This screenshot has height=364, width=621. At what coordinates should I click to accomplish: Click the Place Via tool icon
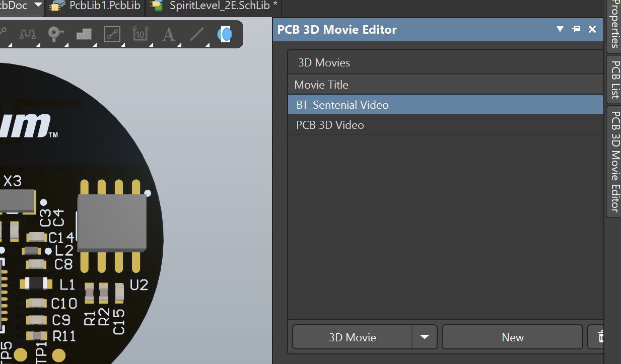click(x=55, y=34)
